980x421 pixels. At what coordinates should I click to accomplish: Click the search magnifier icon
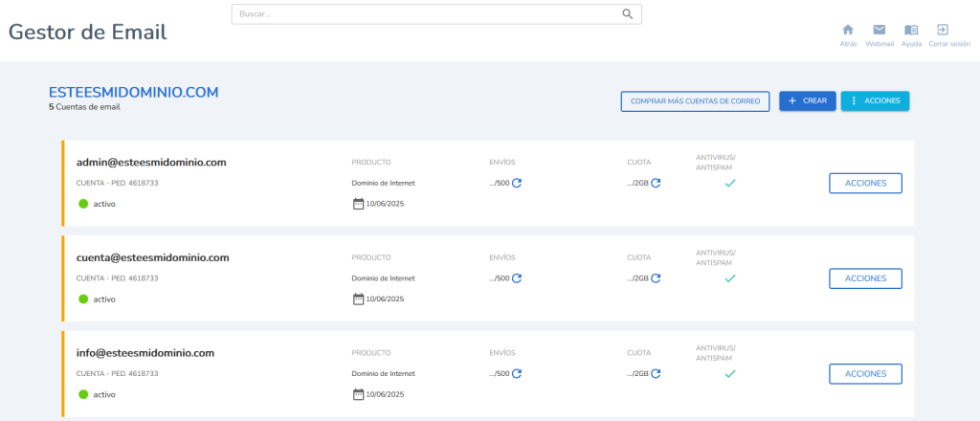click(x=628, y=14)
